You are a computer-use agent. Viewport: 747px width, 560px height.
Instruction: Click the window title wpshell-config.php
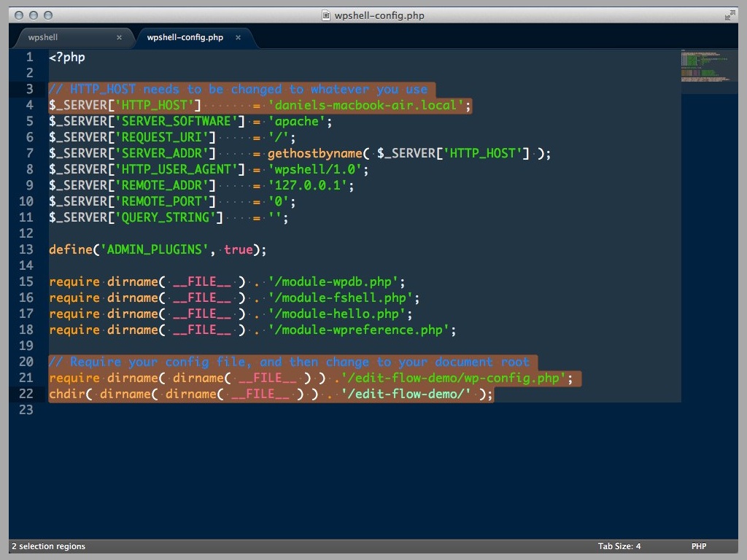379,15
